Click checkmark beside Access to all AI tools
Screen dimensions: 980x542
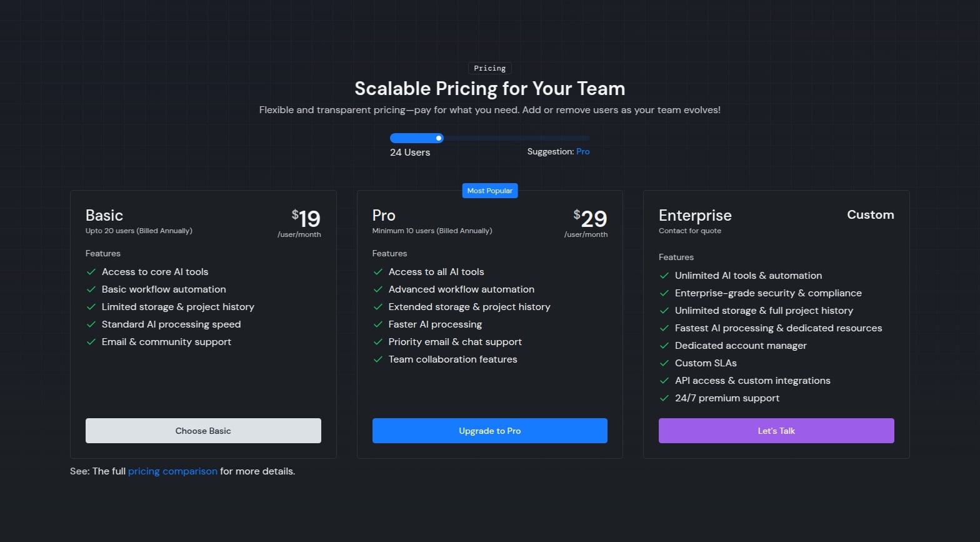click(377, 272)
